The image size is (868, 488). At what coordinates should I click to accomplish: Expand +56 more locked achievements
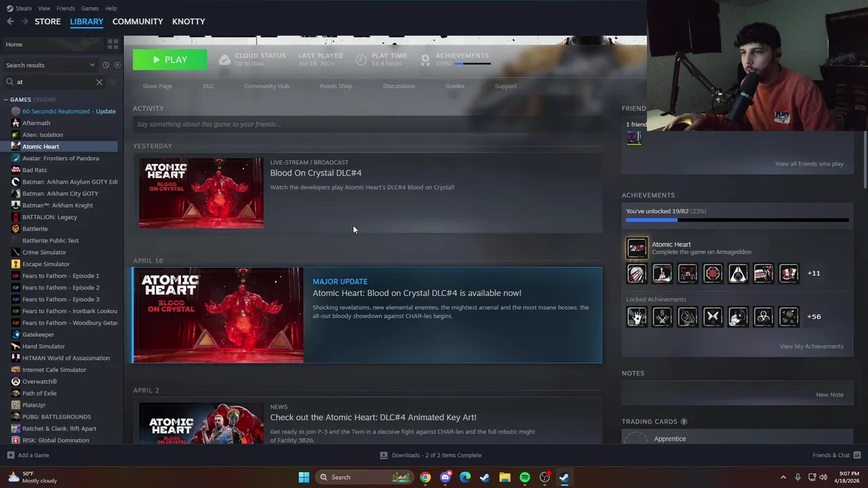click(x=814, y=317)
